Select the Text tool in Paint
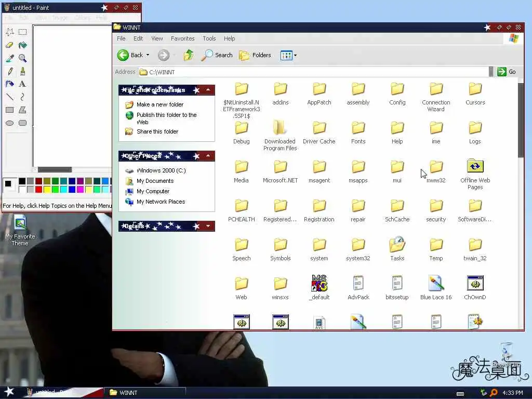532x399 pixels. 23,84
